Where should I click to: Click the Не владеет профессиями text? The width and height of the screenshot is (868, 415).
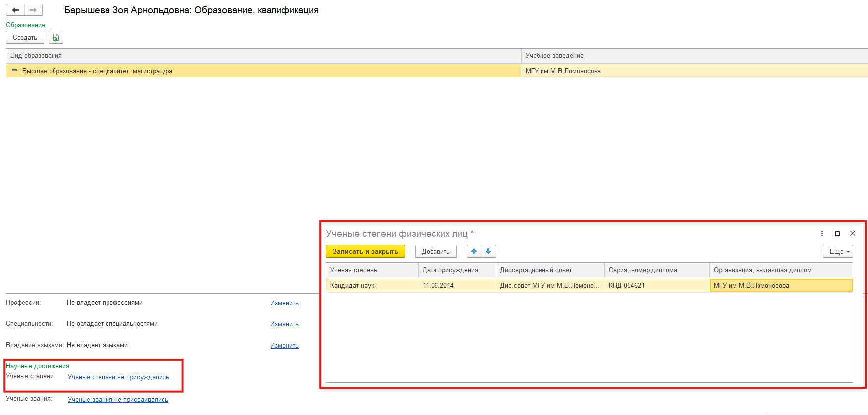click(x=105, y=303)
